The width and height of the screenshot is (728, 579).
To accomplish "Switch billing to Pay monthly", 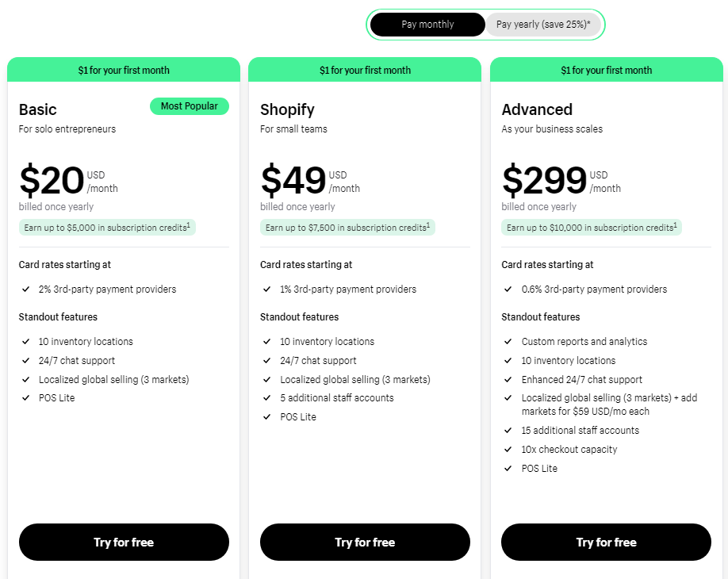I will point(427,25).
